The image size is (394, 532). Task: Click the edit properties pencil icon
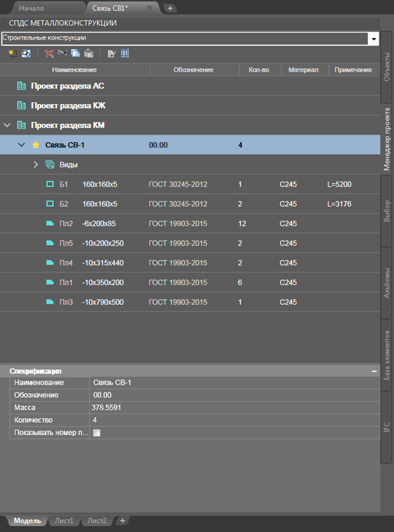pyautogui.click(x=112, y=53)
